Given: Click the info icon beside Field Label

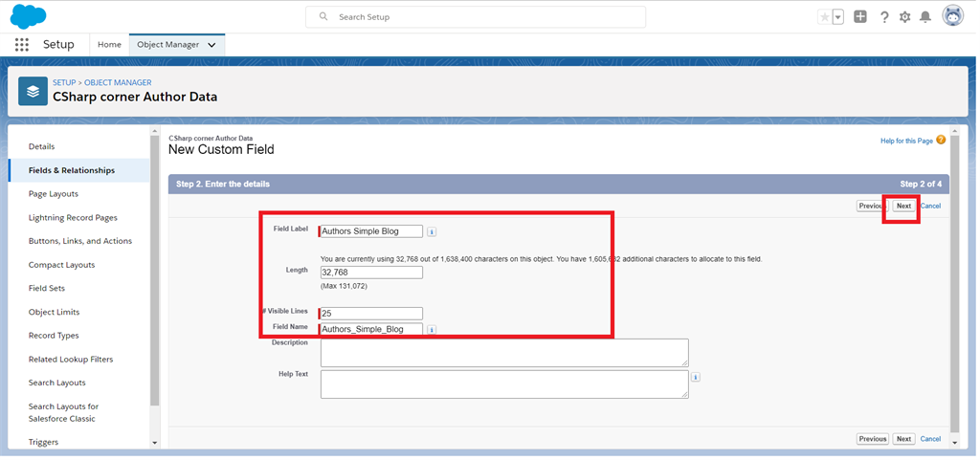Looking at the screenshot, I should (432, 232).
